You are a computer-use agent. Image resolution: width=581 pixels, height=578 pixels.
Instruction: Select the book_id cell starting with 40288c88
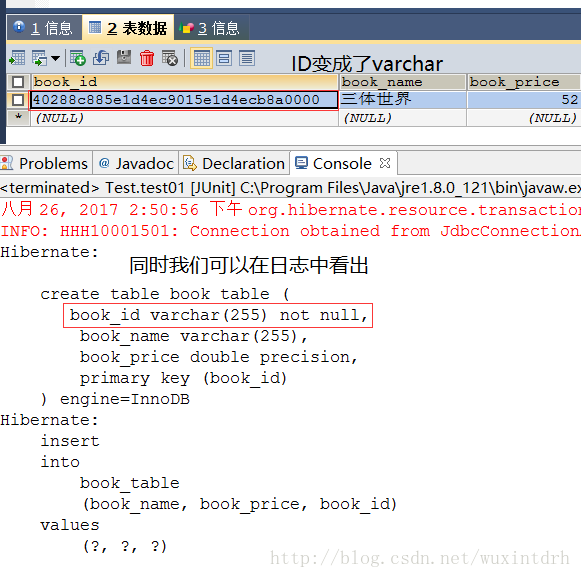(x=184, y=100)
